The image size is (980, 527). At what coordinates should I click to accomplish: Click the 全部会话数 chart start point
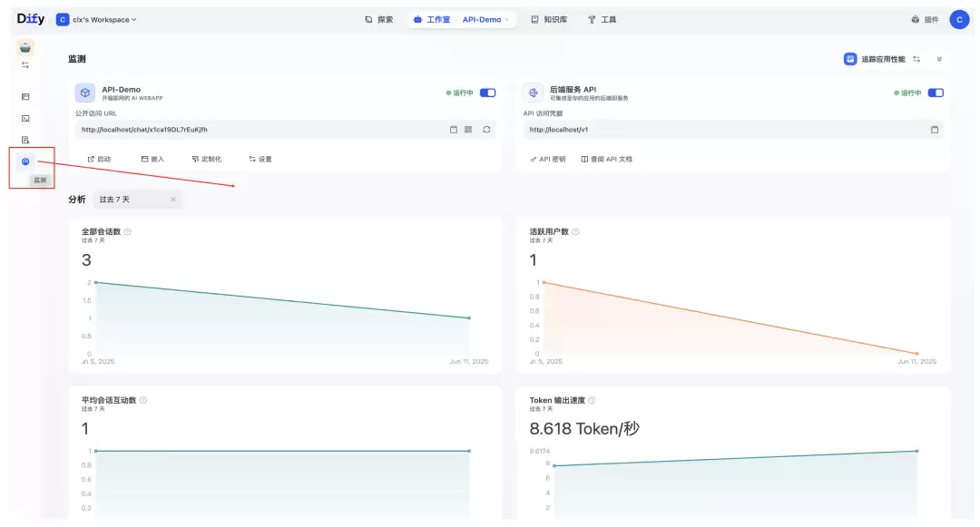pos(95,283)
